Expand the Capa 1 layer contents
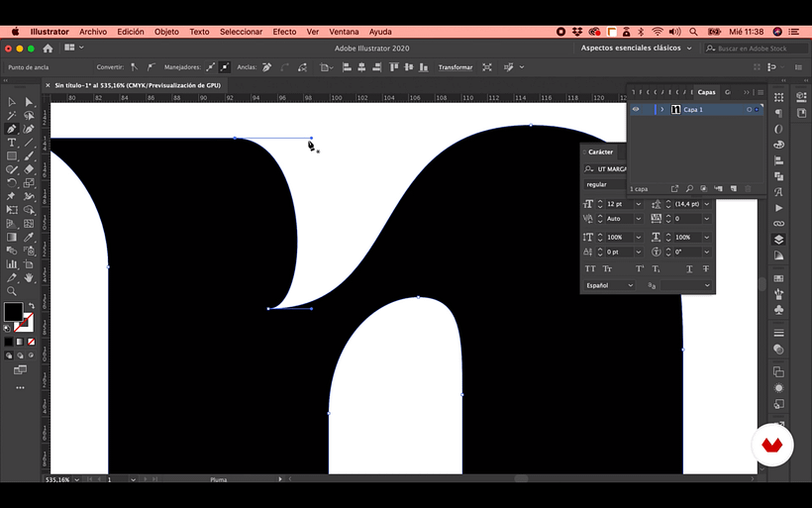This screenshot has width=812, height=508. point(661,109)
